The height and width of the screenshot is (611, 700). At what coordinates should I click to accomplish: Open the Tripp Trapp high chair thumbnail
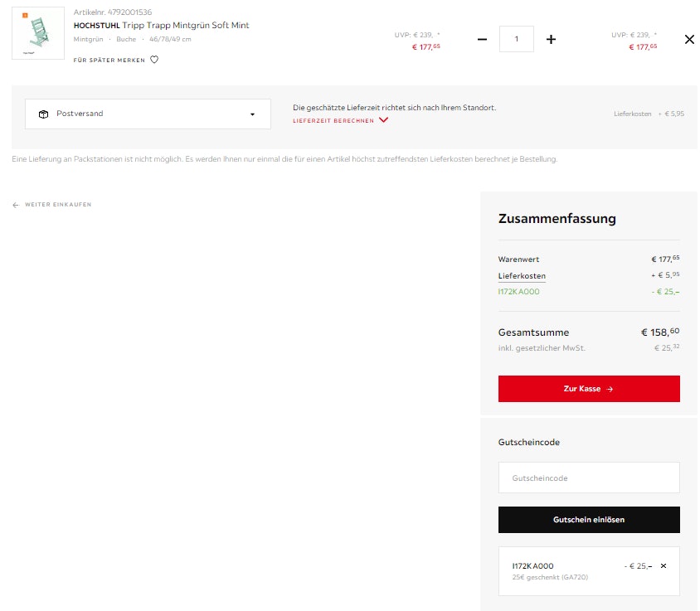pos(38,33)
